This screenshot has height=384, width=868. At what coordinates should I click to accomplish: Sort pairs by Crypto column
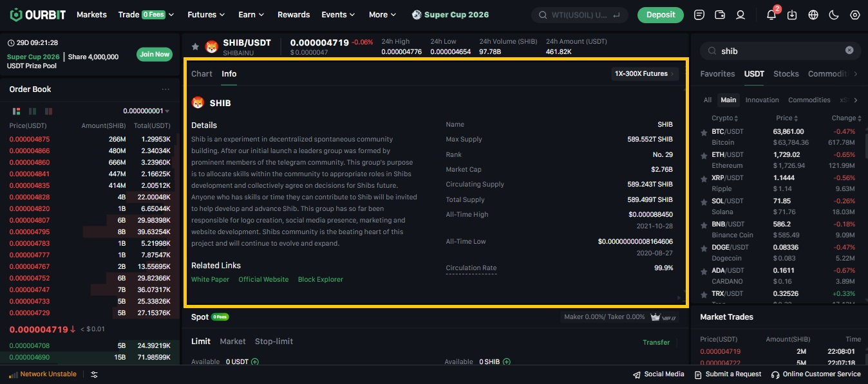click(725, 118)
